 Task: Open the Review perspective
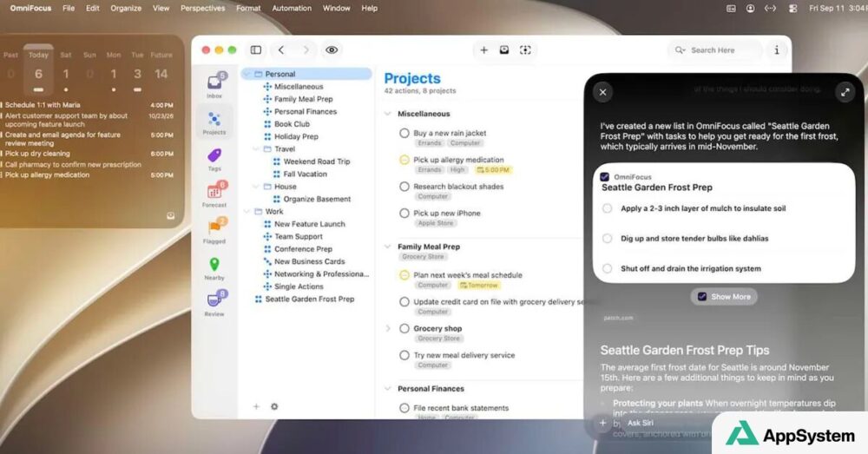click(x=214, y=304)
